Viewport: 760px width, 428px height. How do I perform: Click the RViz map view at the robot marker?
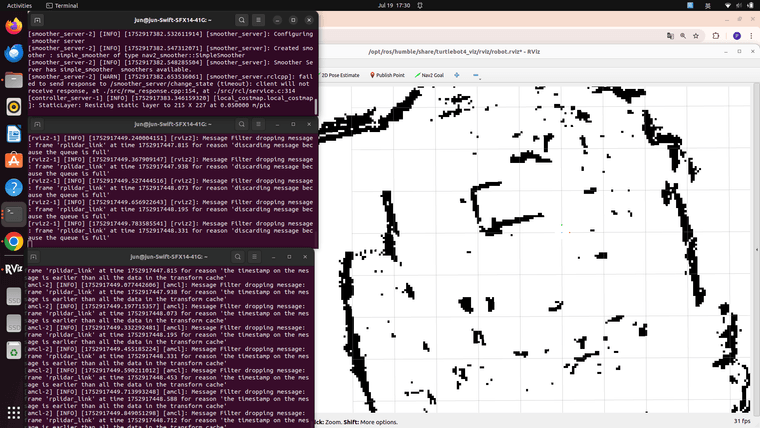563,232
